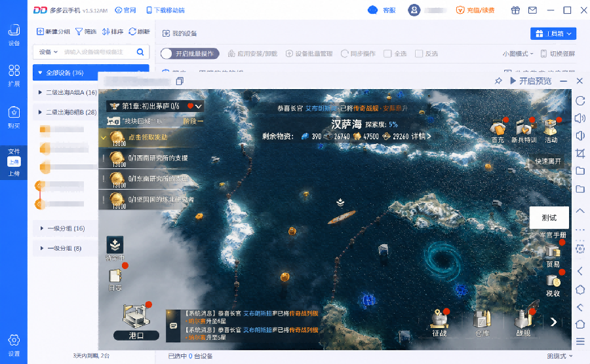
Task: Expand the chapter 第1章:初出茅庐 dropdown arrow
Action: 198,106
